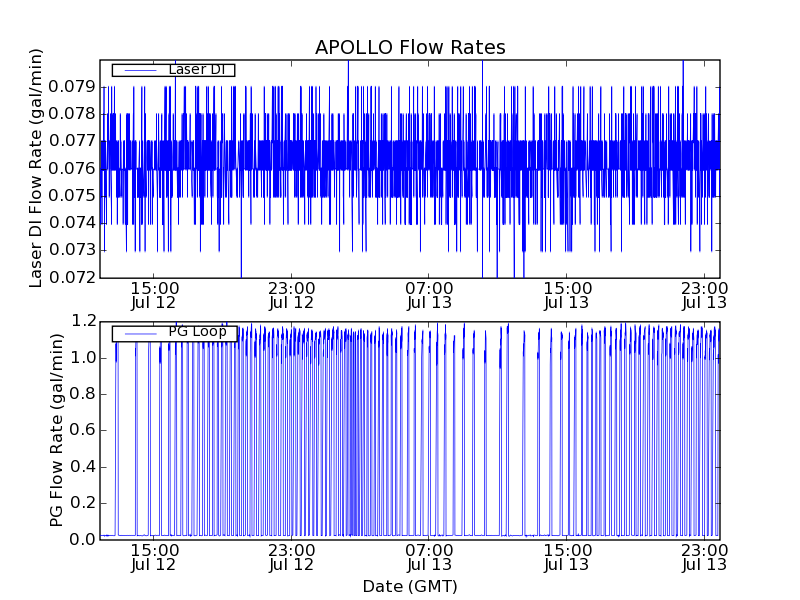Click the 'Laser DI Flow Rate (gal/min)' axis label
This screenshot has width=800, height=600.
tap(35, 168)
